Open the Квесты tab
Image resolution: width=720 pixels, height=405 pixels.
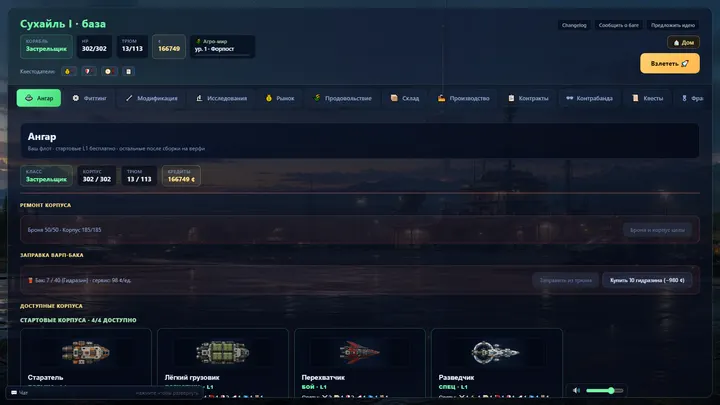647,98
